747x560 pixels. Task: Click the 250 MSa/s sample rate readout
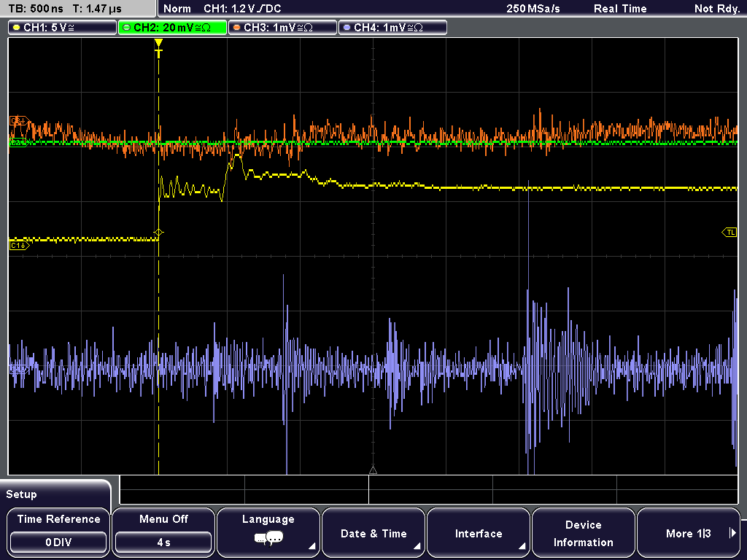533,9
